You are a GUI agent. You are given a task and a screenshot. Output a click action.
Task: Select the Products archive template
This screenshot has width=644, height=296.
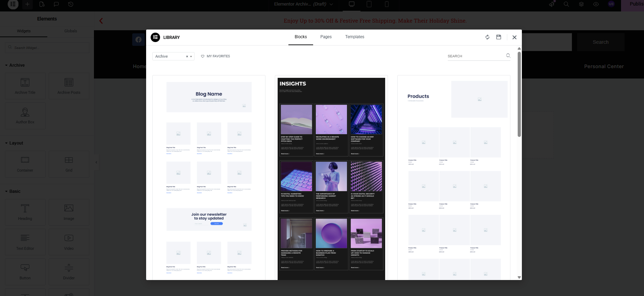click(x=454, y=178)
